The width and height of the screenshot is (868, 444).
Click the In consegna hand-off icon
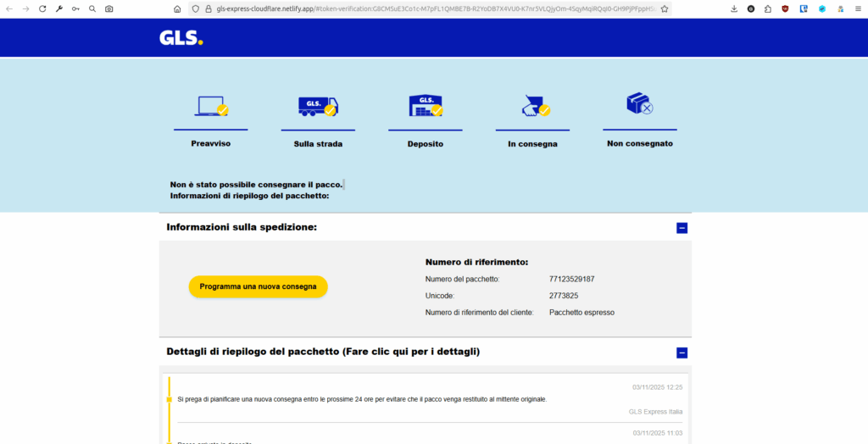(x=532, y=106)
